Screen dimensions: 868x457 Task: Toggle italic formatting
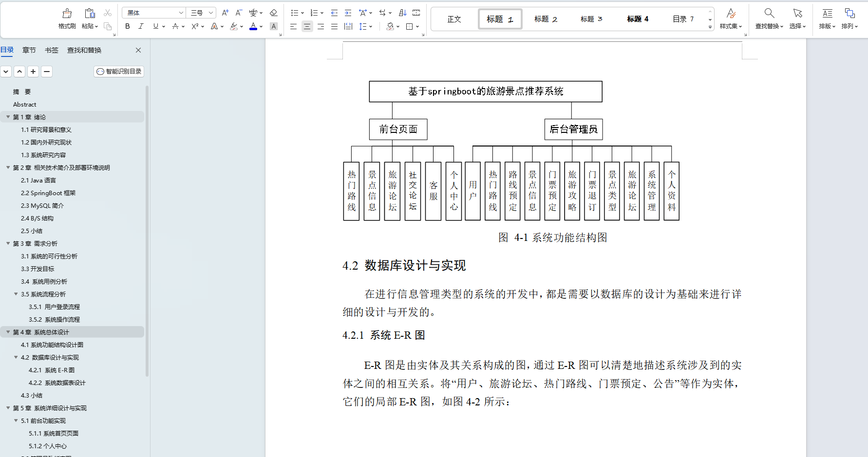[x=141, y=27]
